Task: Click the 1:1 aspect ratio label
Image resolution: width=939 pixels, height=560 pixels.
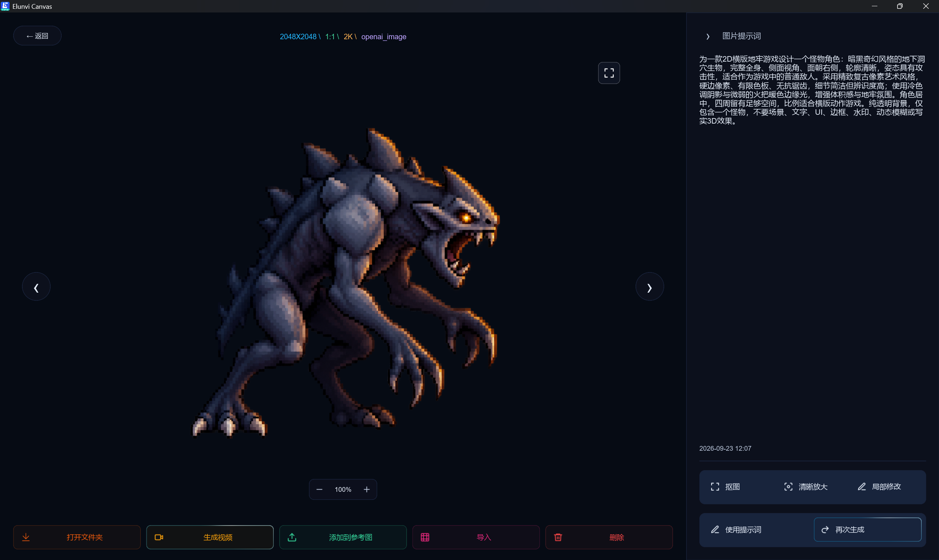Action: tap(330, 37)
